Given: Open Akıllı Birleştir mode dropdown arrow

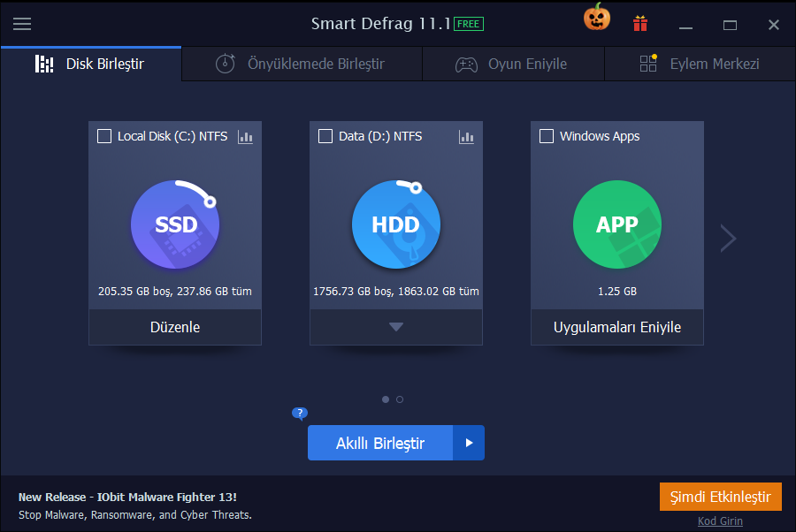Looking at the screenshot, I should [x=469, y=443].
